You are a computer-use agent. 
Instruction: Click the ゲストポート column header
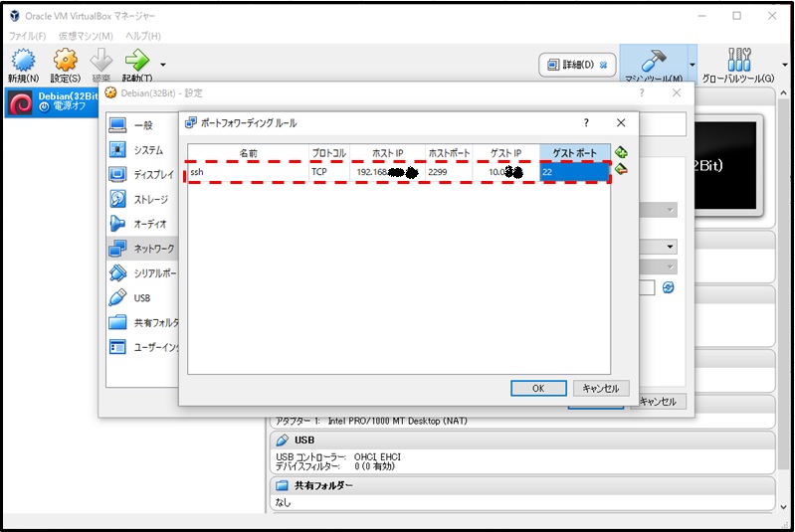pyautogui.click(x=574, y=153)
